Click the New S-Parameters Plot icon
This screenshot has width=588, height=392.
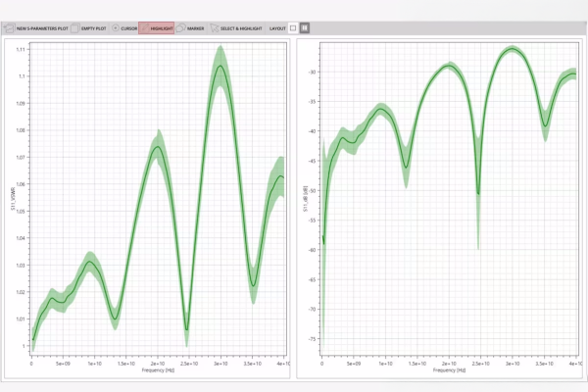(x=10, y=28)
